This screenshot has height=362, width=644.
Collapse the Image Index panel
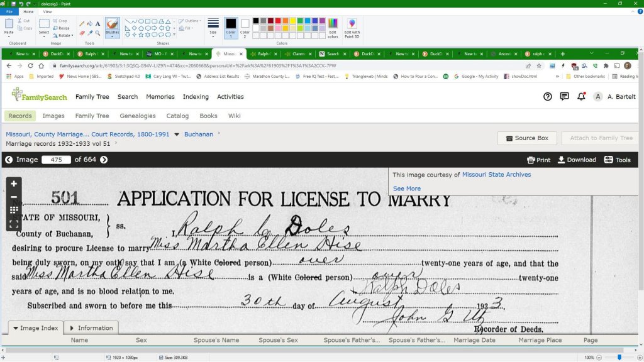pyautogui.click(x=35, y=328)
